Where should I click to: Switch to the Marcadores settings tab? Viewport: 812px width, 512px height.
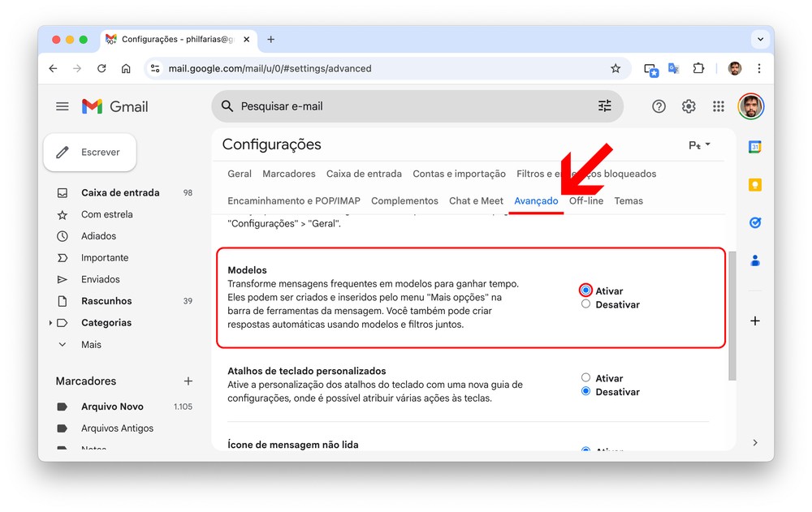[289, 174]
